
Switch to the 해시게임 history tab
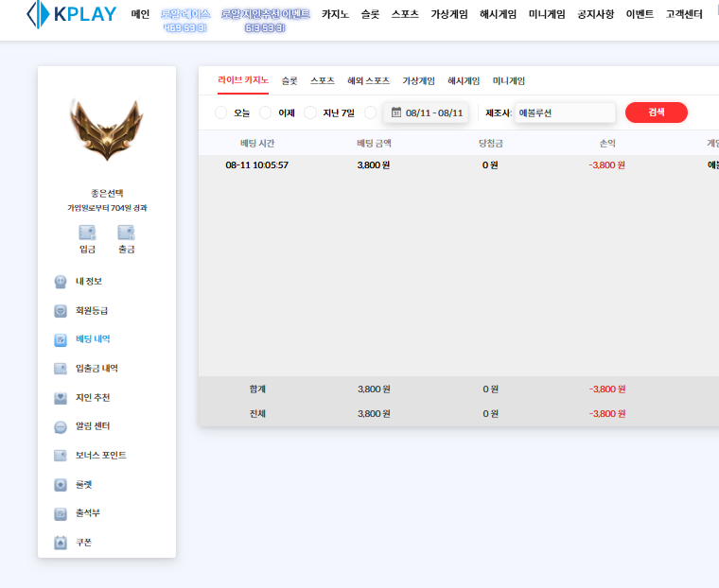[464, 81]
